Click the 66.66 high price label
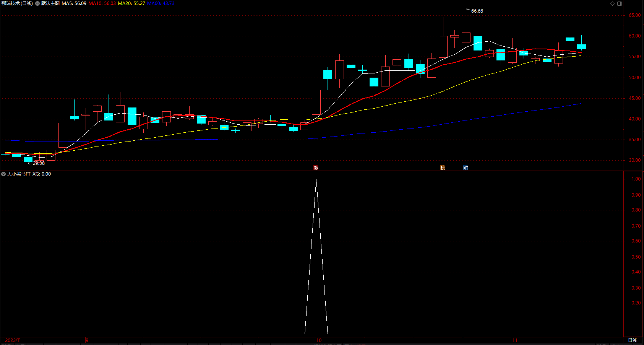644x345 pixels. click(x=477, y=11)
